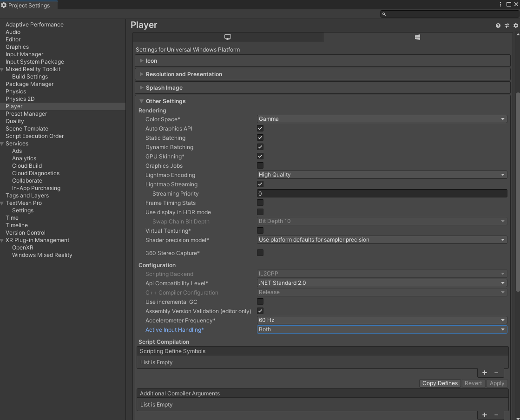Open Script Execution Order settings

click(x=34, y=136)
